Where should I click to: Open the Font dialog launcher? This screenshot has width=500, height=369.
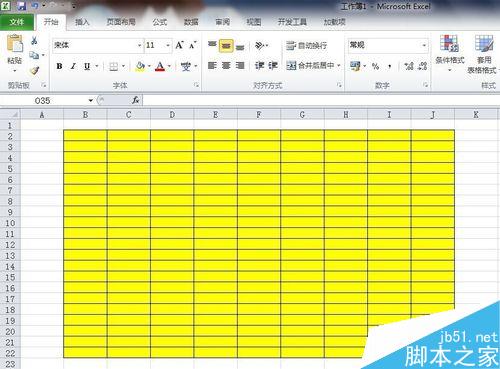(x=197, y=85)
